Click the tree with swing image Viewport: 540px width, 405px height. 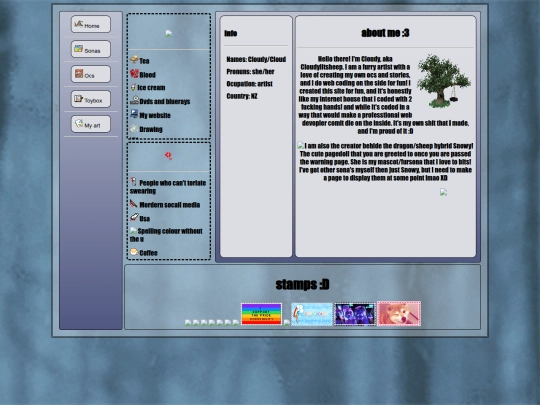point(444,81)
